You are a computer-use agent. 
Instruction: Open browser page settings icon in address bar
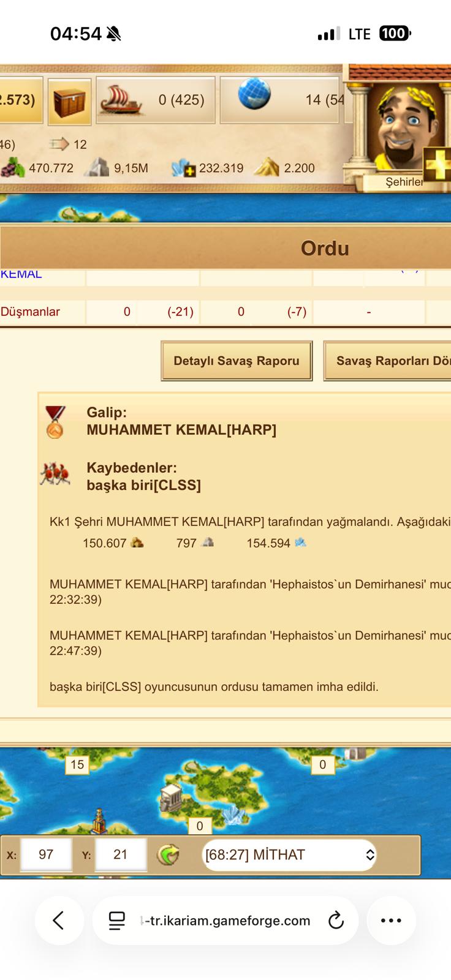(116, 921)
